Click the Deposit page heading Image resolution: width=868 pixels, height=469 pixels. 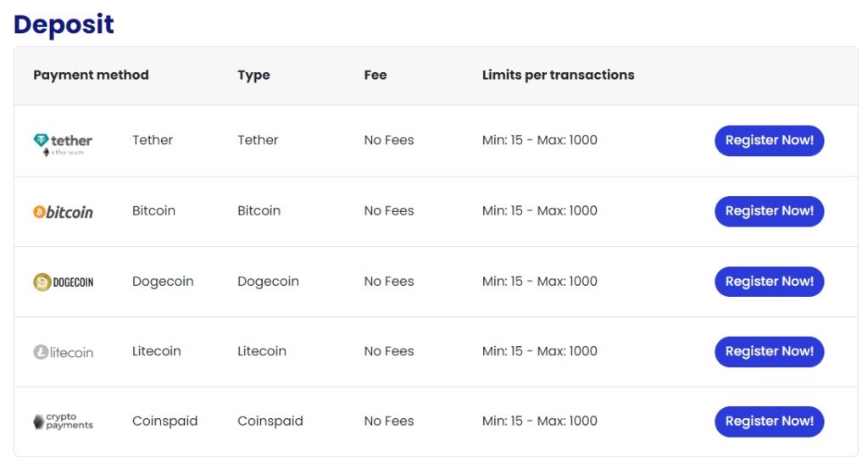(x=64, y=25)
